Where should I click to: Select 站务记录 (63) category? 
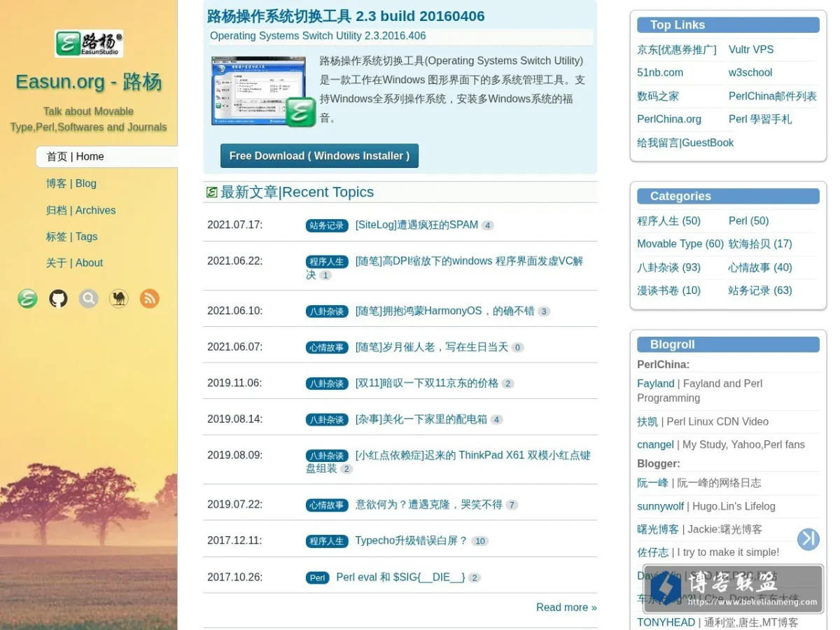point(760,290)
